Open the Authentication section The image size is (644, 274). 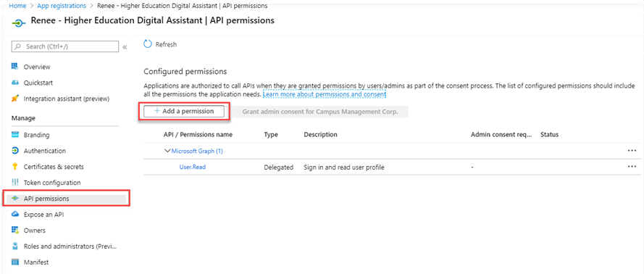pyautogui.click(x=45, y=151)
